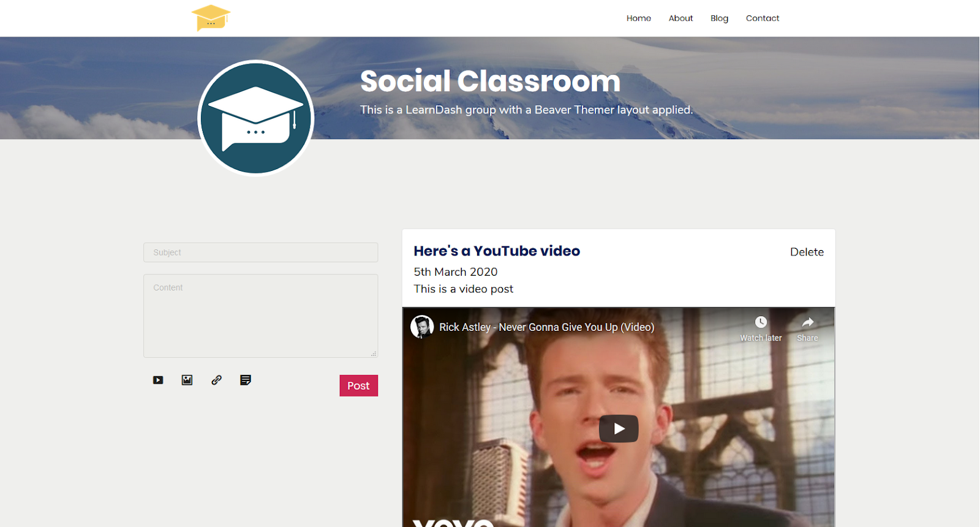The height and width of the screenshot is (527, 980).
Task: Click the video attachment icon below Content
Action: (158, 380)
